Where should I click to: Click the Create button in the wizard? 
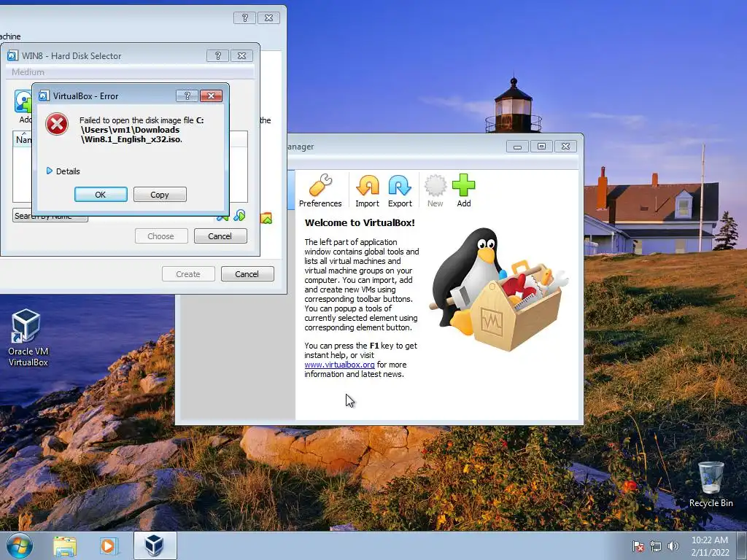click(x=188, y=274)
